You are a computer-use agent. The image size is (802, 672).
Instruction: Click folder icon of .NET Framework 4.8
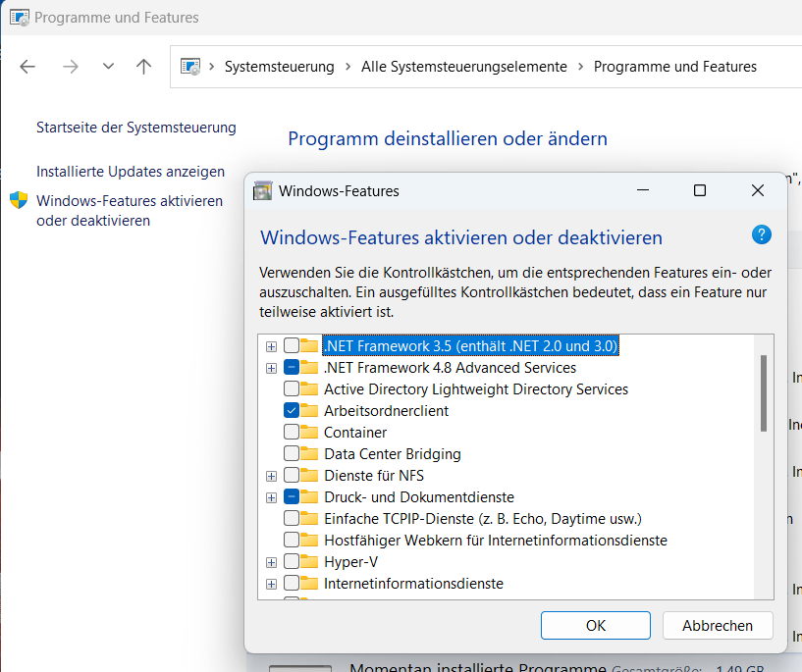pyautogui.click(x=309, y=367)
